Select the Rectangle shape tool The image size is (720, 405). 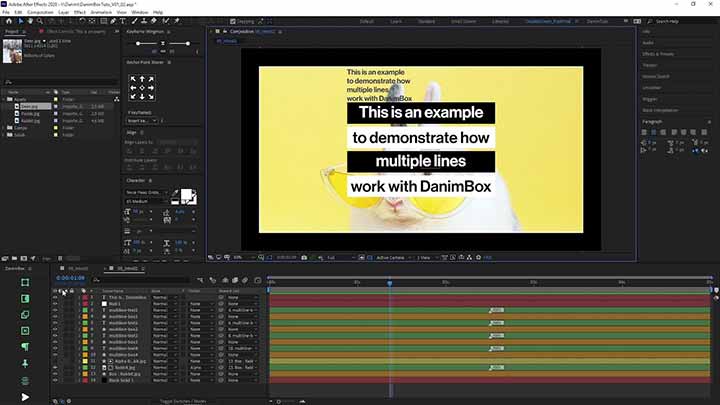pyautogui.click(x=104, y=21)
